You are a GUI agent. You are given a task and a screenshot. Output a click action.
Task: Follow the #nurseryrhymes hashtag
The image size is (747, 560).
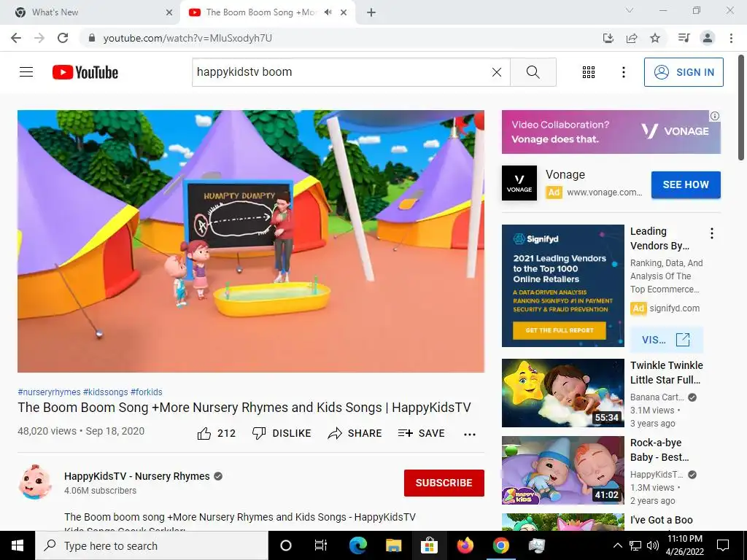49,392
